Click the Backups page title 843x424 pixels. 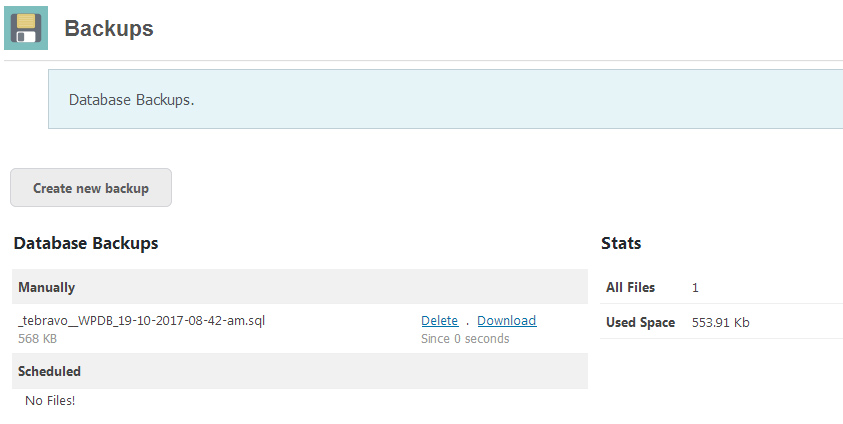[x=109, y=28]
